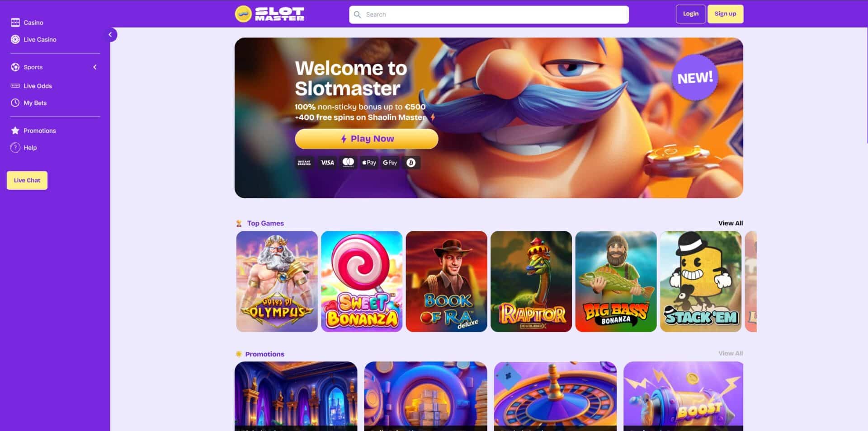
Task: Click the My Bets clock icon
Action: click(x=15, y=103)
